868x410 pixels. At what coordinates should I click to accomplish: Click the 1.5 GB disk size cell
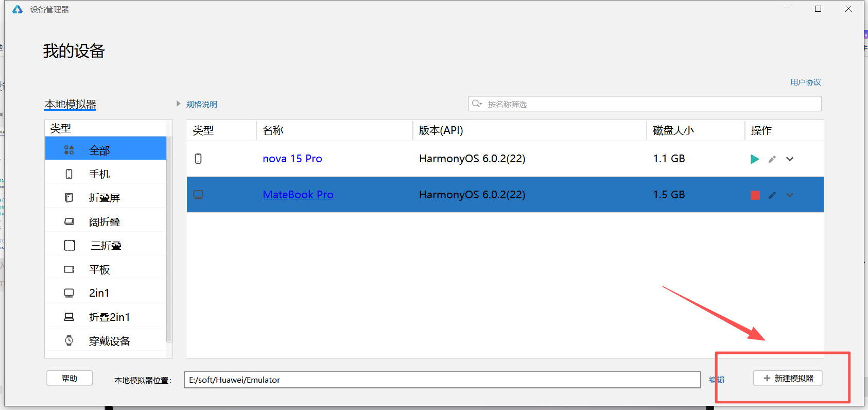tap(669, 195)
